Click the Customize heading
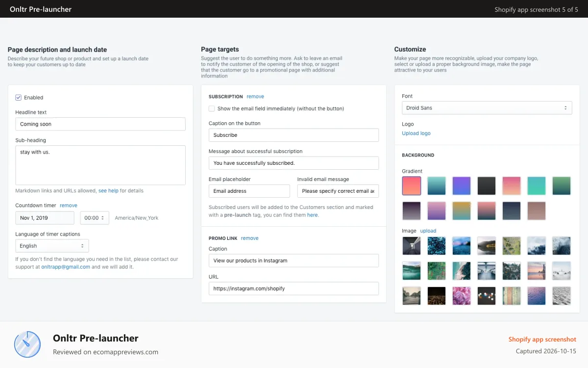Screen dimensions: 588x368 click(x=410, y=50)
